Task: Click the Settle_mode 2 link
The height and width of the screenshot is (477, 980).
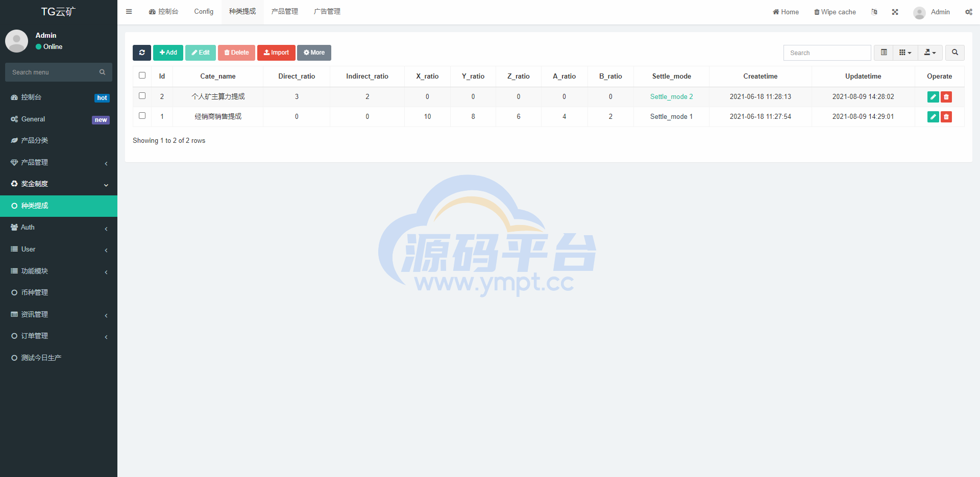Action: click(671, 97)
